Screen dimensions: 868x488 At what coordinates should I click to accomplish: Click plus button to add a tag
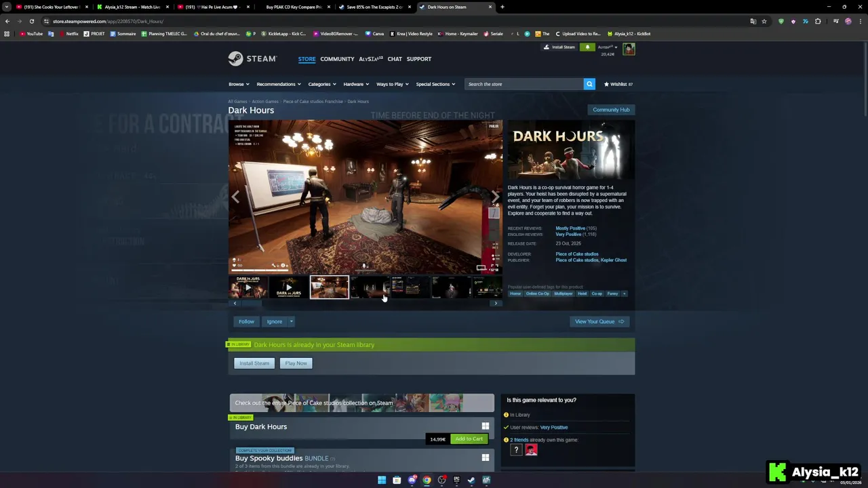click(625, 293)
